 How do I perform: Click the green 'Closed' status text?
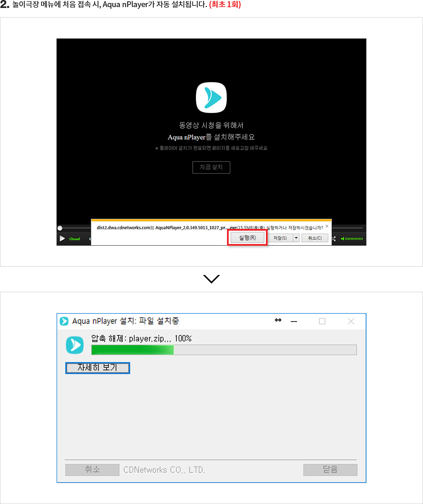point(75,239)
